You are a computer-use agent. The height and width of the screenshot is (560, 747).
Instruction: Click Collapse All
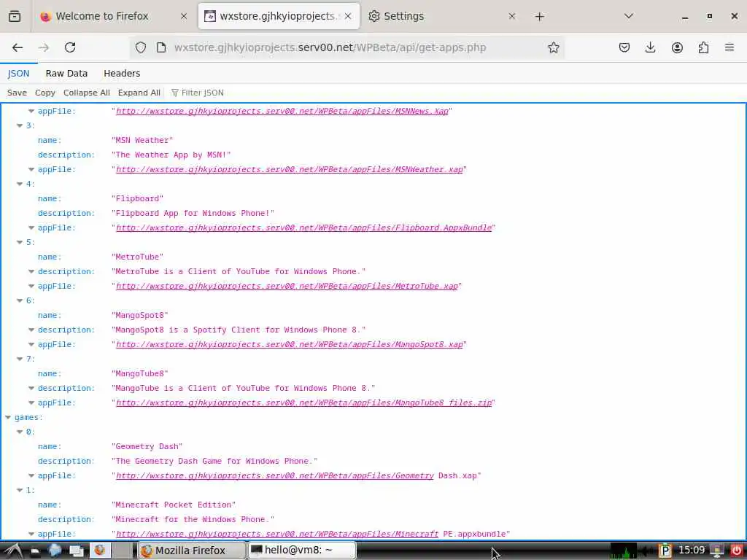(x=87, y=93)
